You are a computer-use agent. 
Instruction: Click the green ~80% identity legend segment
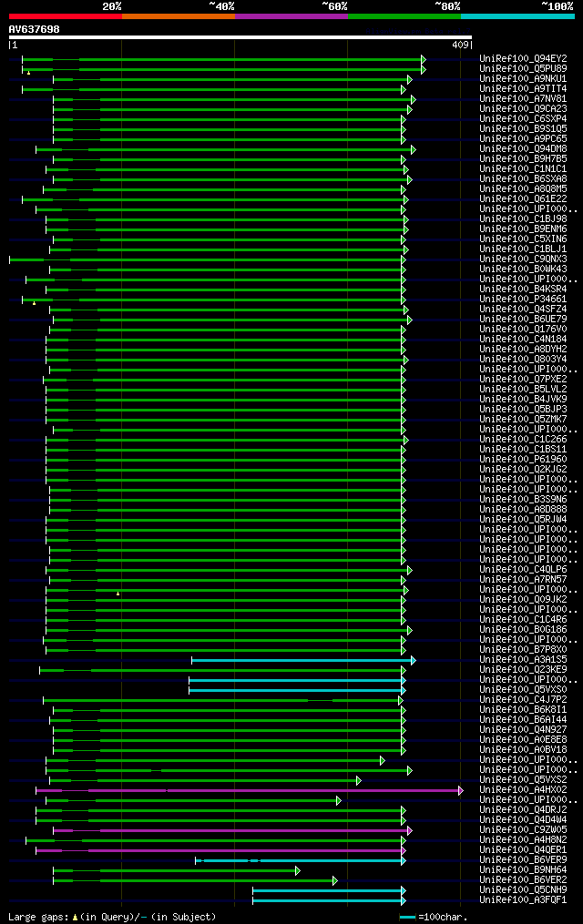tap(404, 16)
